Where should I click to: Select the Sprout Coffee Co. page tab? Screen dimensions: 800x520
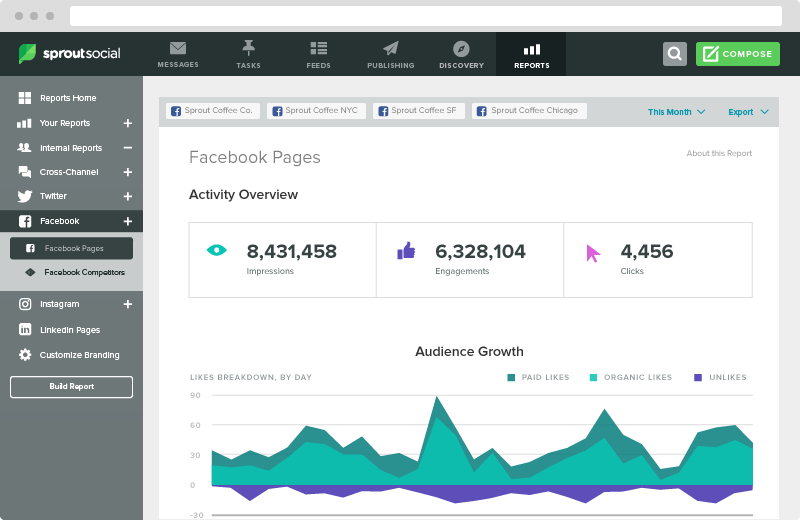pyautogui.click(x=213, y=111)
